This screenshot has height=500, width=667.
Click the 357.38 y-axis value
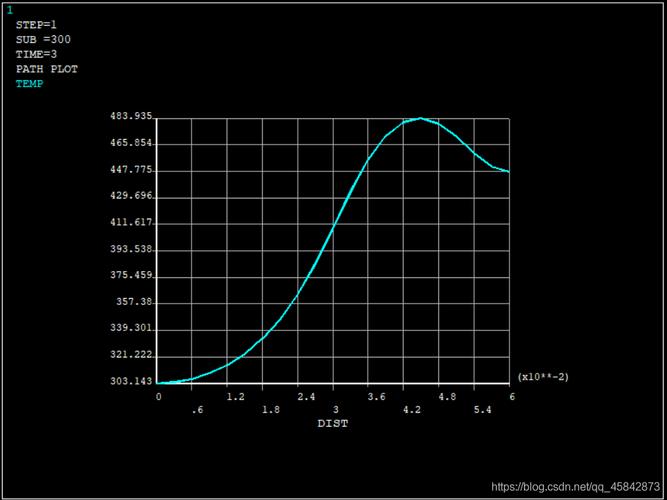(x=134, y=302)
